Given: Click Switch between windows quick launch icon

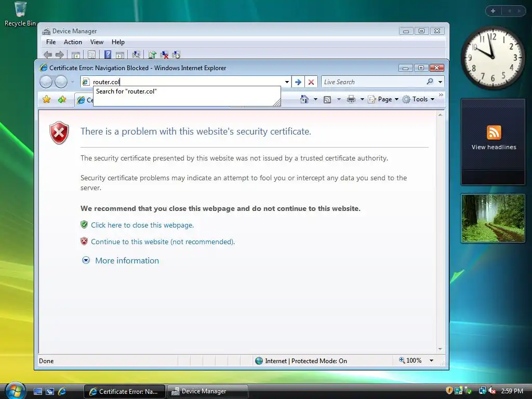Looking at the screenshot, I should [x=50, y=392].
